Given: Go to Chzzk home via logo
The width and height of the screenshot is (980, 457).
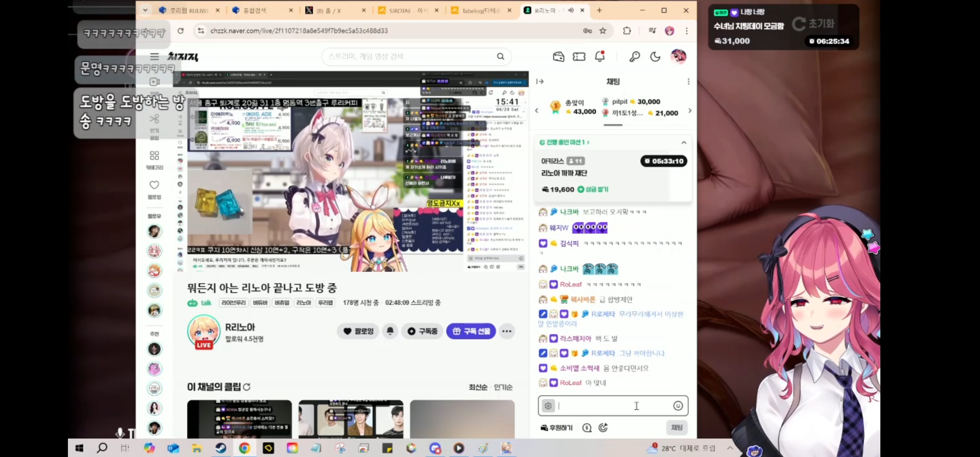Looking at the screenshot, I should pos(183,57).
